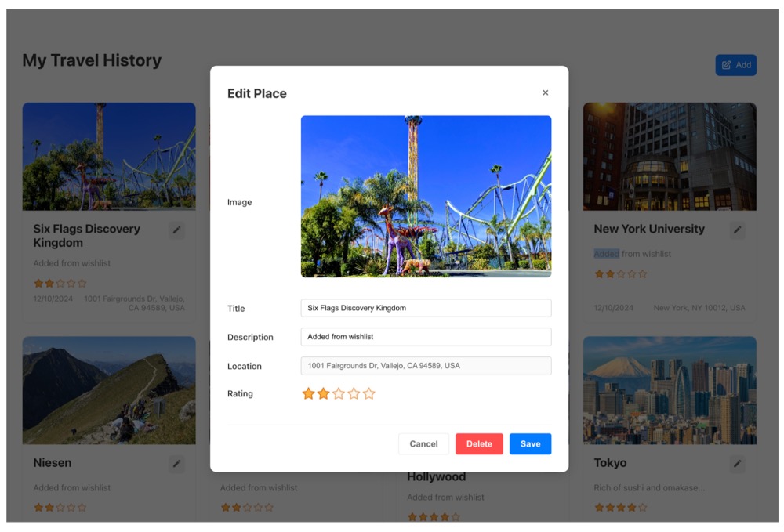This screenshot has height=532, width=784.
Task: Click the star rating on New York University card
Action: coord(620,273)
